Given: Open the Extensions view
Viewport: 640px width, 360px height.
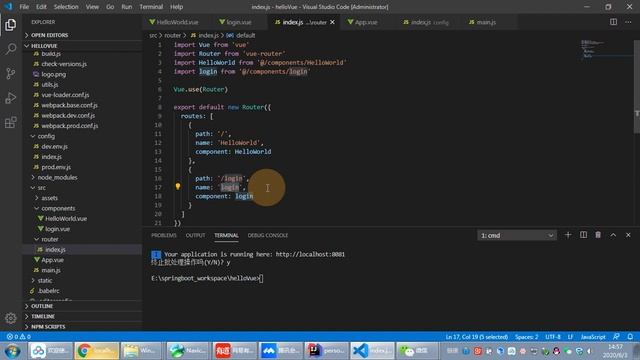Looking at the screenshot, I should click(11, 122).
